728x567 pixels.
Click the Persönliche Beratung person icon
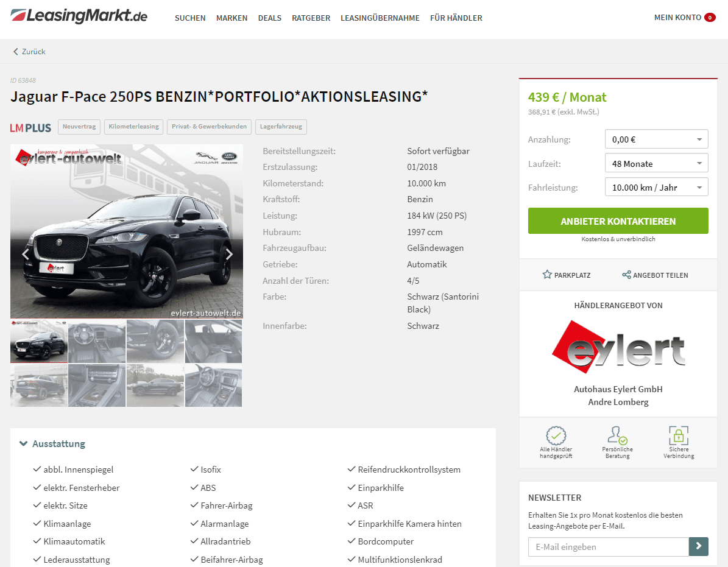pyautogui.click(x=617, y=435)
